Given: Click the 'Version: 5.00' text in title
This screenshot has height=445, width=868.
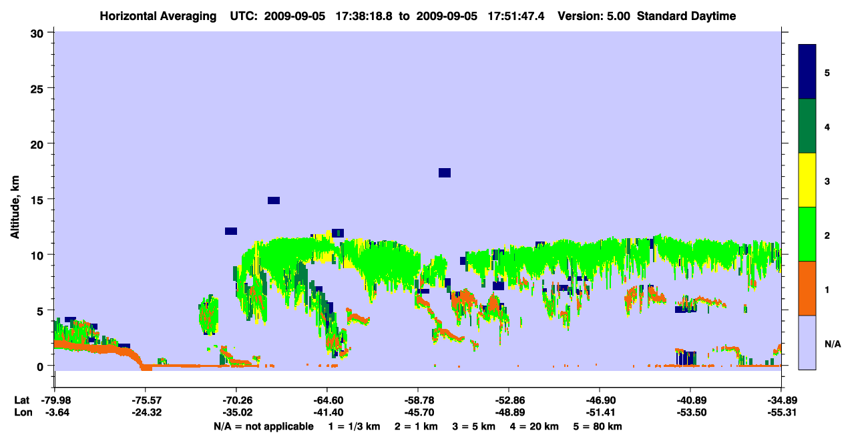Looking at the screenshot, I should point(594,16).
